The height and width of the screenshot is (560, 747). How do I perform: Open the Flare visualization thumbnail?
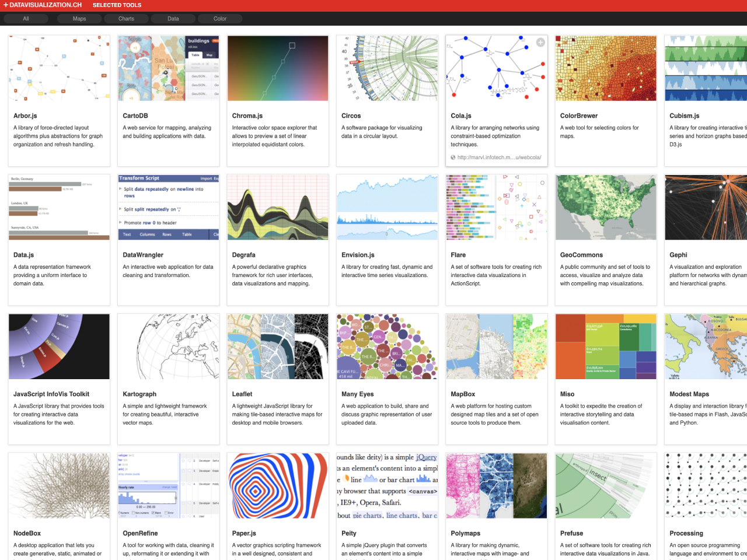click(x=497, y=208)
